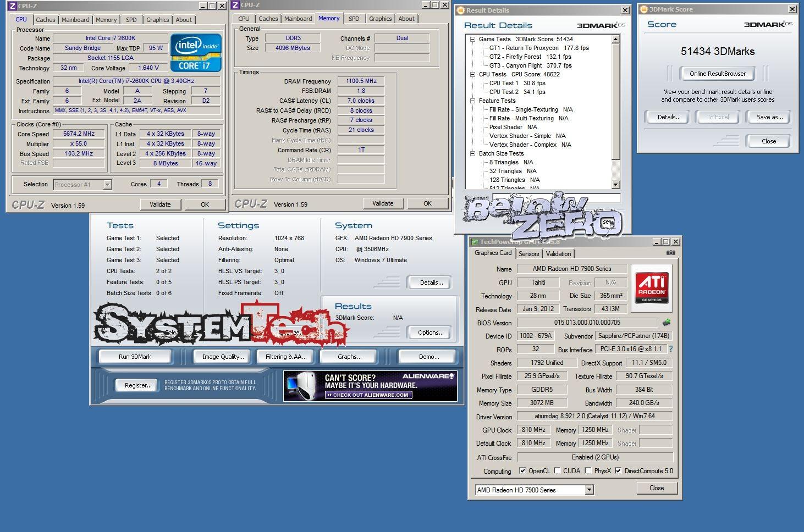Image resolution: width=804 pixels, height=532 pixels.
Task: Toggle the OpenCL checkbox in GPU-Z
Action: tap(522, 471)
